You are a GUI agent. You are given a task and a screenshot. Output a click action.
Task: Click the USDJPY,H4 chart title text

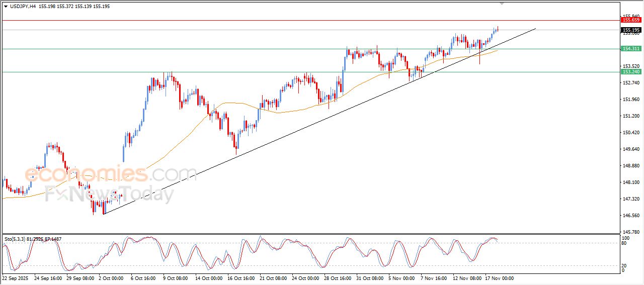25,7
